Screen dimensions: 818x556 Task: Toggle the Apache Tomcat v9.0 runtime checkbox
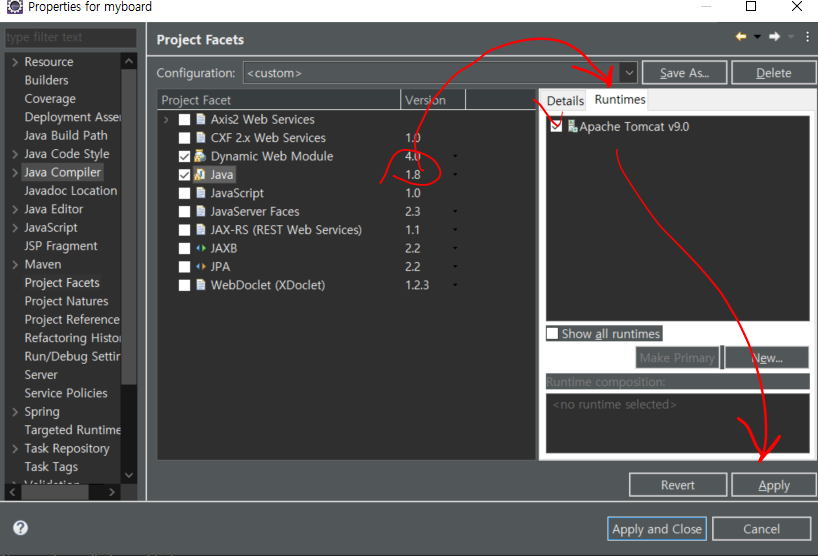556,126
